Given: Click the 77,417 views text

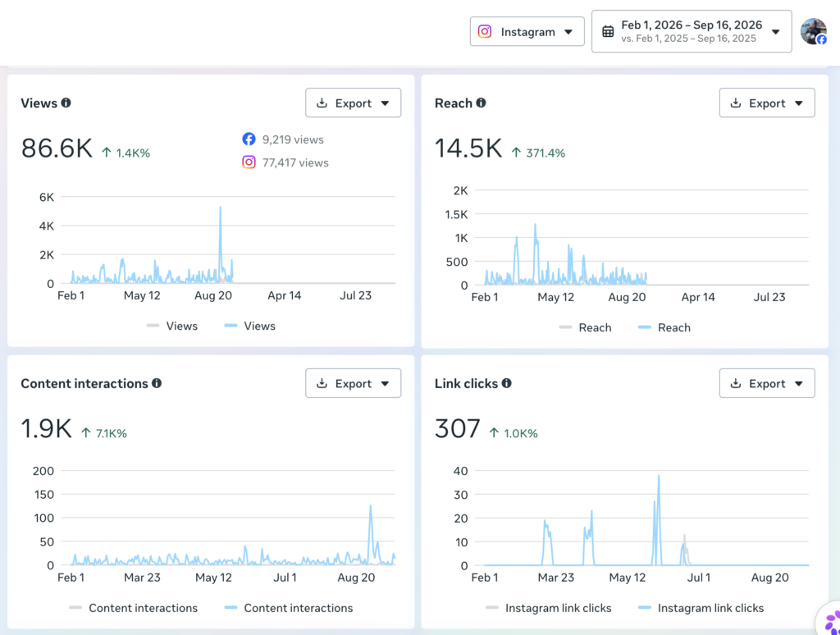Looking at the screenshot, I should pyautogui.click(x=295, y=163).
